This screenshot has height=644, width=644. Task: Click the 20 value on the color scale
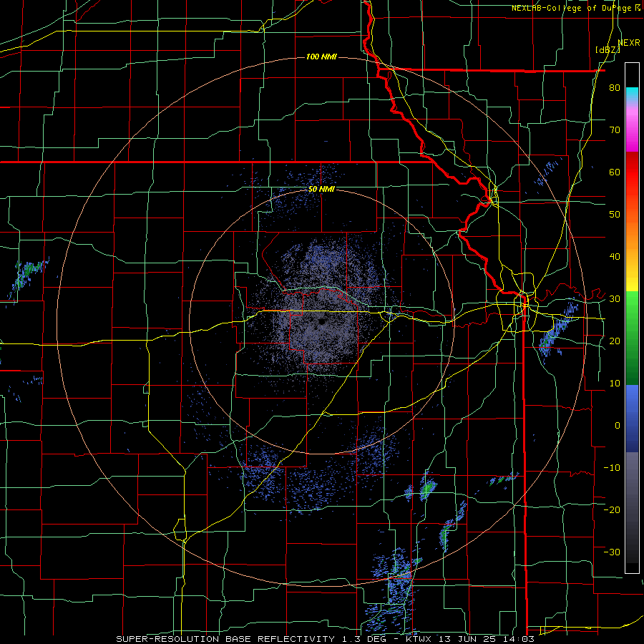pyautogui.click(x=615, y=341)
